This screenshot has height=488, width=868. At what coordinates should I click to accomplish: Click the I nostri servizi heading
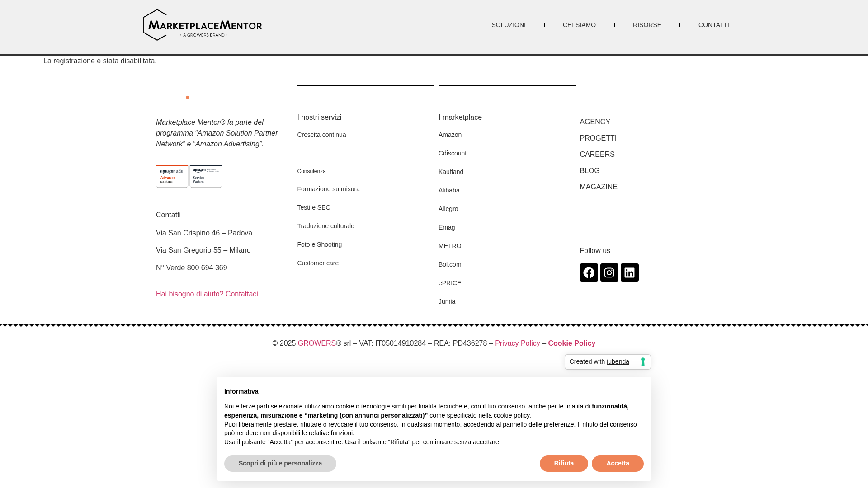[319, 117]
